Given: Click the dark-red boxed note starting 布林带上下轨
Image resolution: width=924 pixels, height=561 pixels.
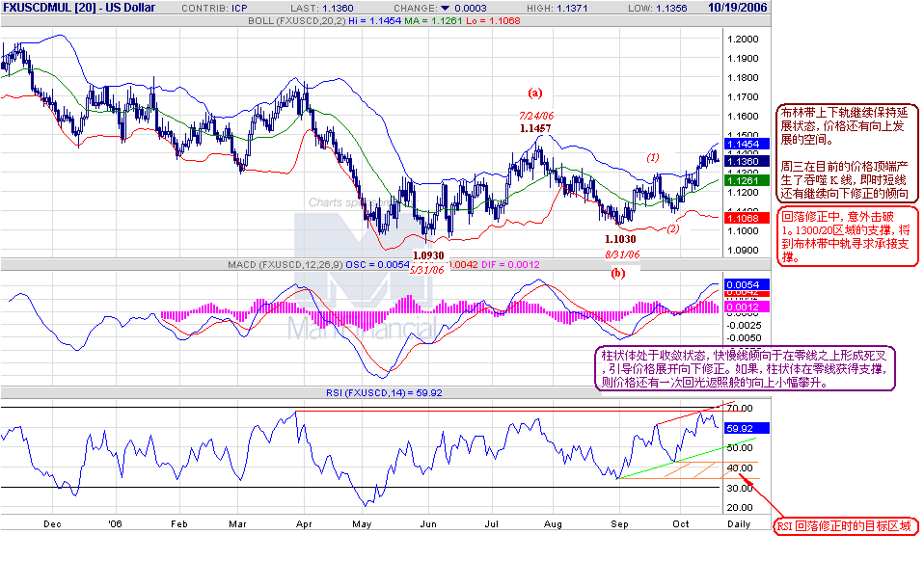Looking at the screenshot, I should click(848, 153).
